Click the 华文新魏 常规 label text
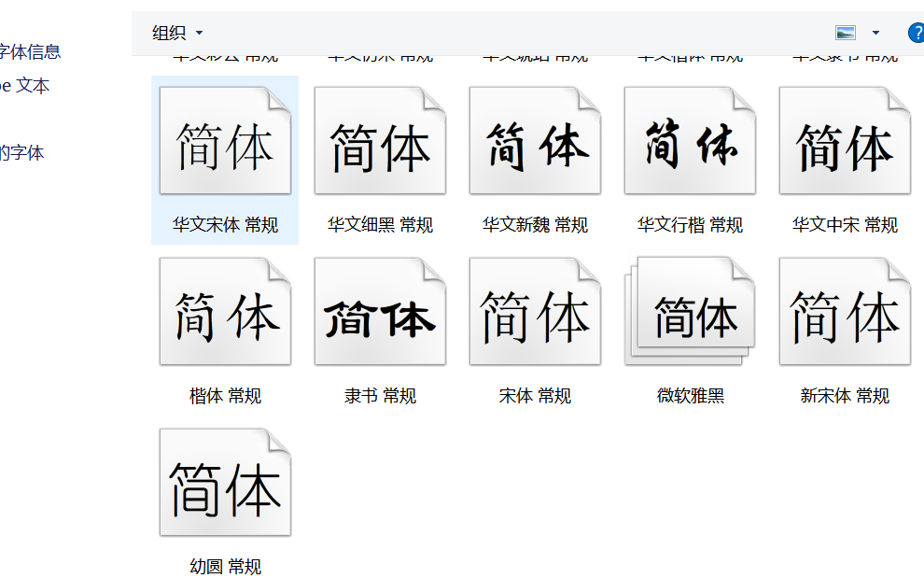The image size is (924, 578). coord(535,225)
